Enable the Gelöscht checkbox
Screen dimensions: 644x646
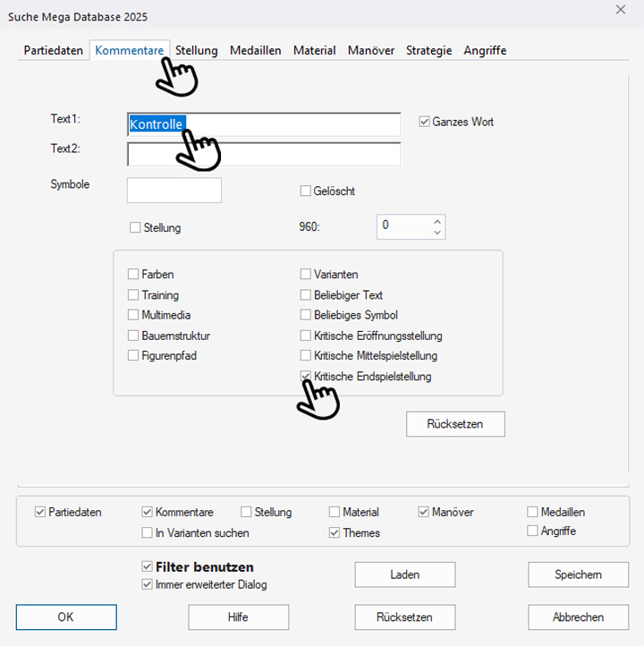tap(306, 191)
